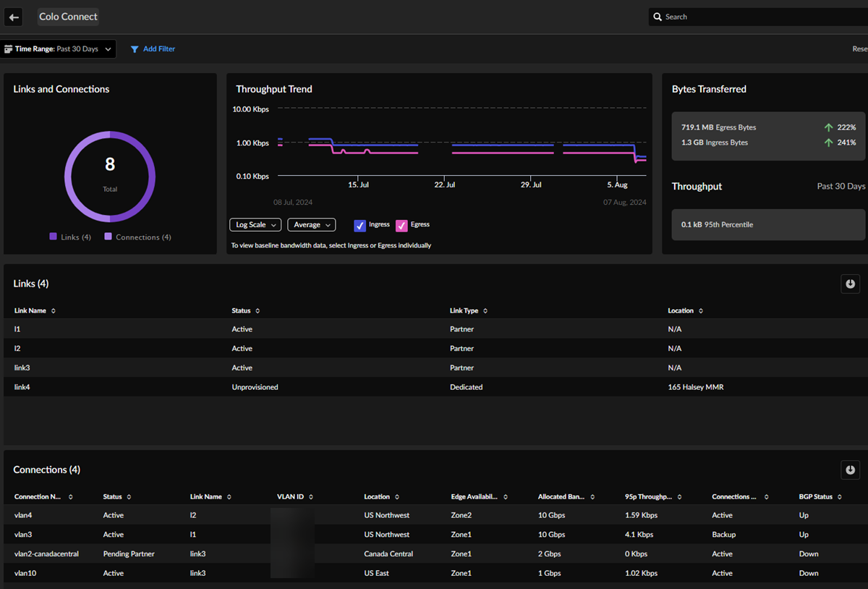868x589 pixels.
Task: Select the Colo Connect title tab
Action: coord(68,17)
